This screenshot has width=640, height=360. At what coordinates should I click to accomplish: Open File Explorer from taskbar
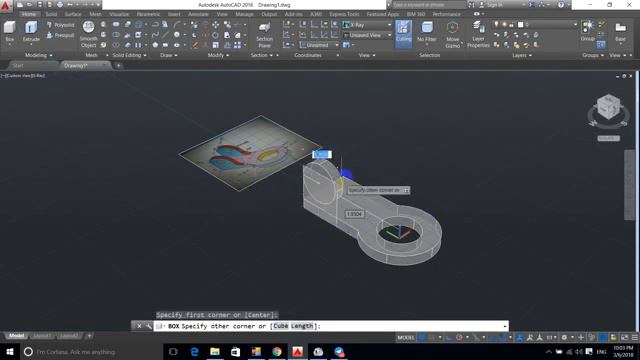click(215, 351)
